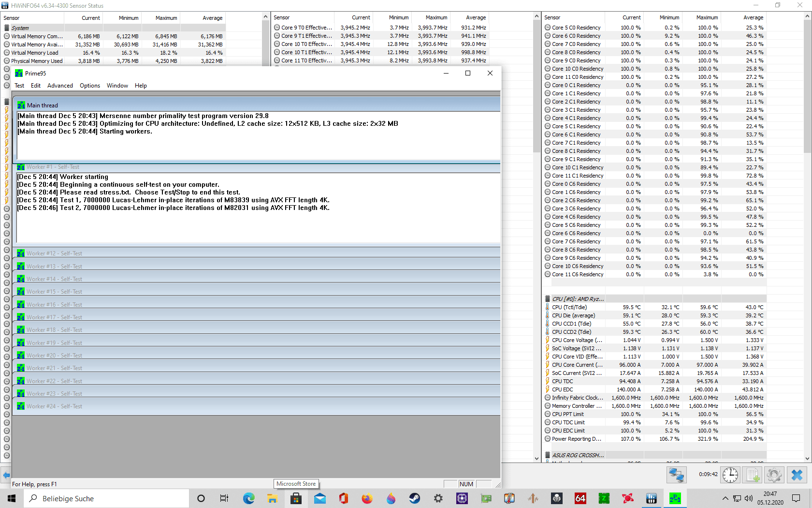Open Task View from the taskbar

pos(224,498)
